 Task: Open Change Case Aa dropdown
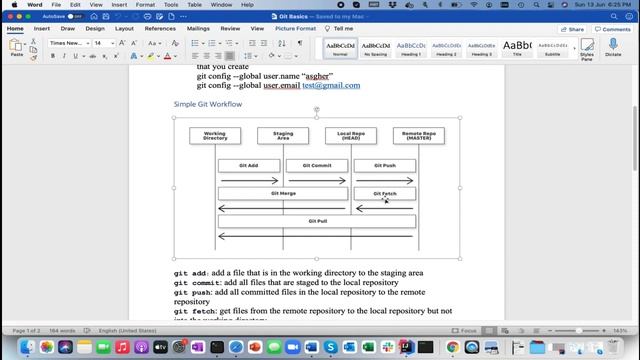pyautogui.click(x=155, y=43)
